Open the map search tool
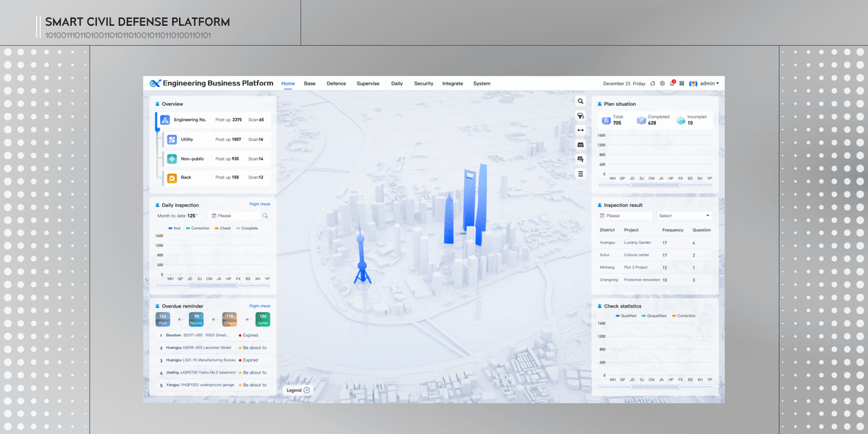The image size is (868, 434). click(x=580, y=101)
